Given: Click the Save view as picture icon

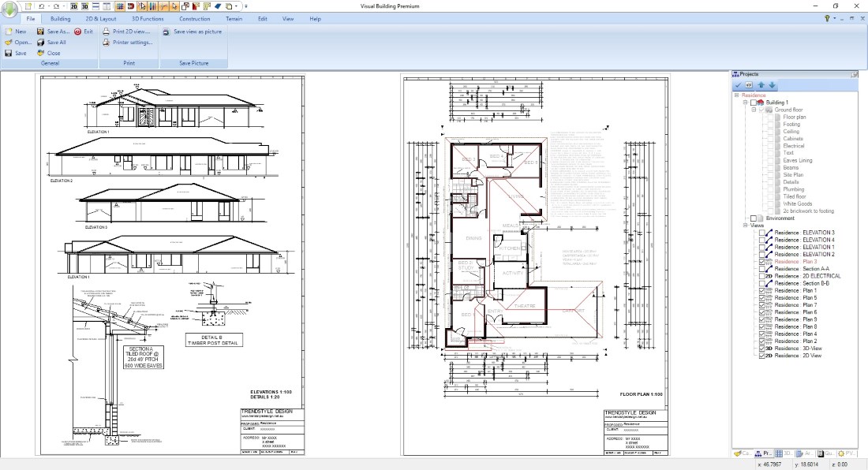Looking at the screenshot, I should pos(166,32).
